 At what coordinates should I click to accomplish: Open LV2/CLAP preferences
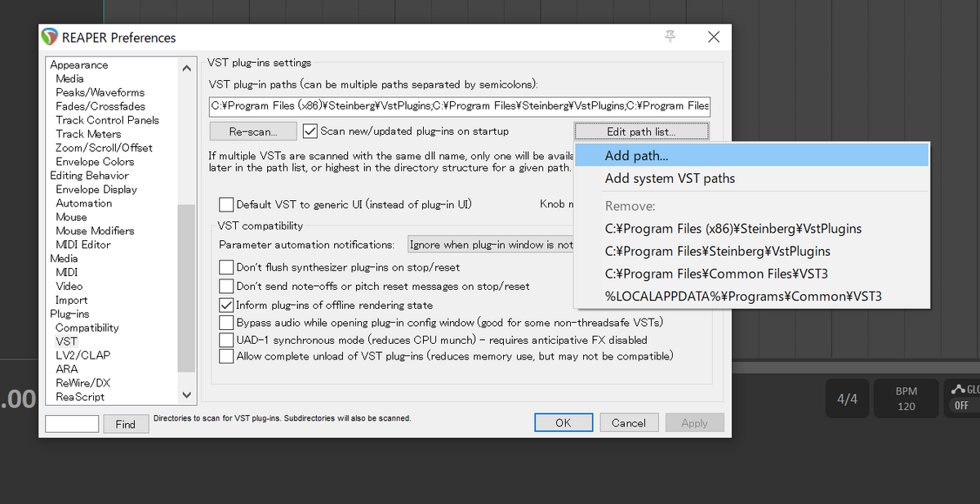click(x=82, y=355)
